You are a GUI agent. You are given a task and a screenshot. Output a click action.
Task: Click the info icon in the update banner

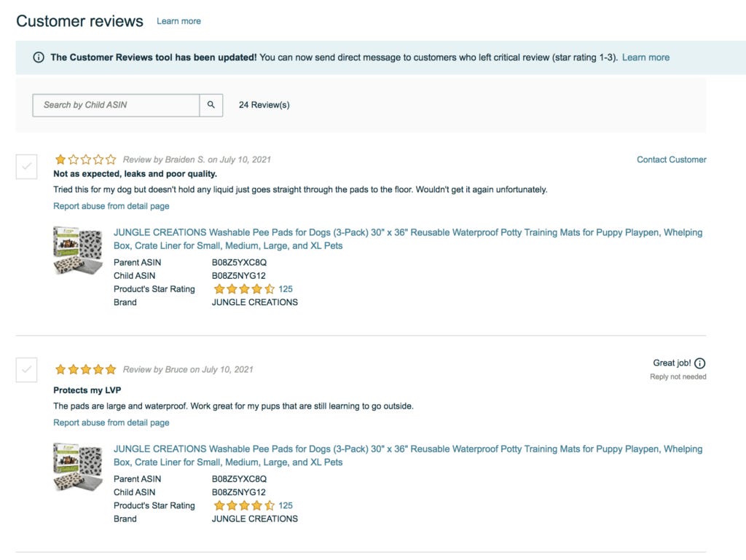pos(39,57)
